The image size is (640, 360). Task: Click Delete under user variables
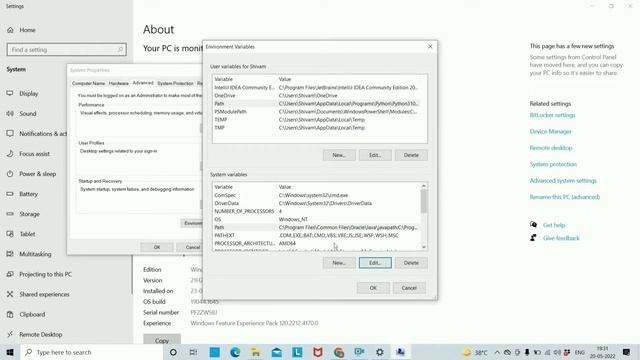[411, 155]
